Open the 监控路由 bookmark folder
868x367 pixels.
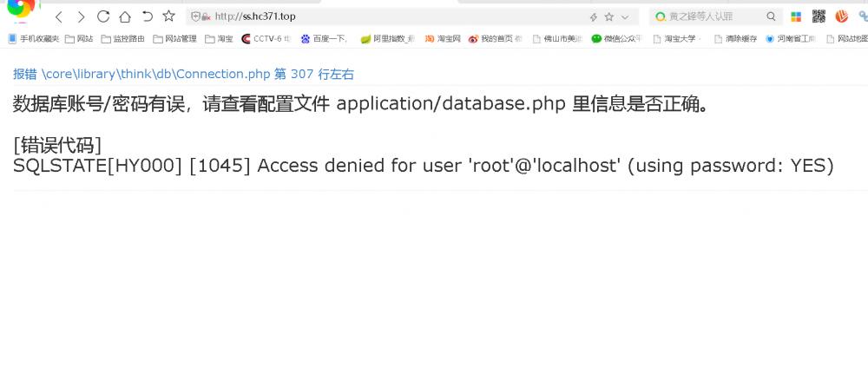point(123,39)
